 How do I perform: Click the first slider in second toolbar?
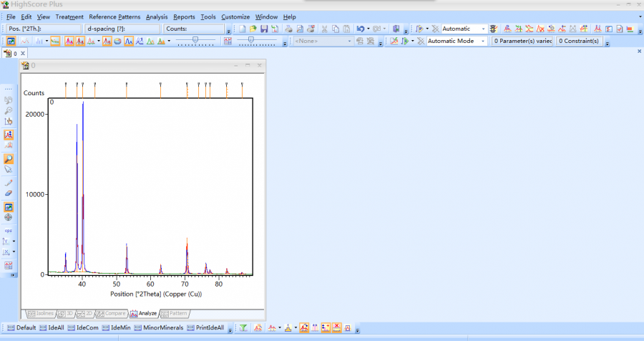195,41
